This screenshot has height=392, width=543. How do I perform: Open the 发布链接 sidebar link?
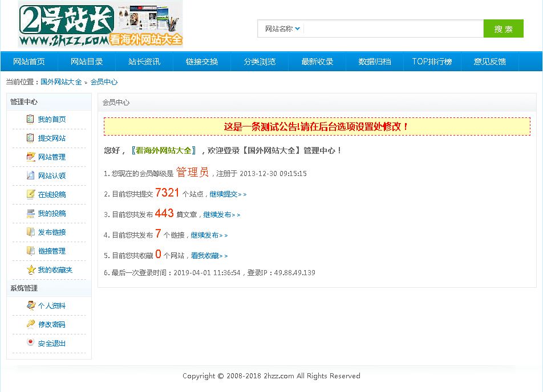point(52,232)
